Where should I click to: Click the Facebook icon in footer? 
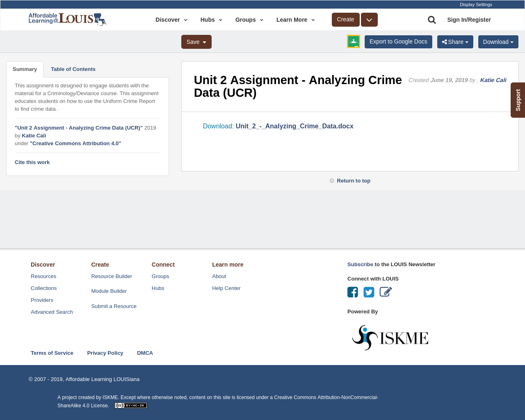pyautogui.click(x=352, y=292)
